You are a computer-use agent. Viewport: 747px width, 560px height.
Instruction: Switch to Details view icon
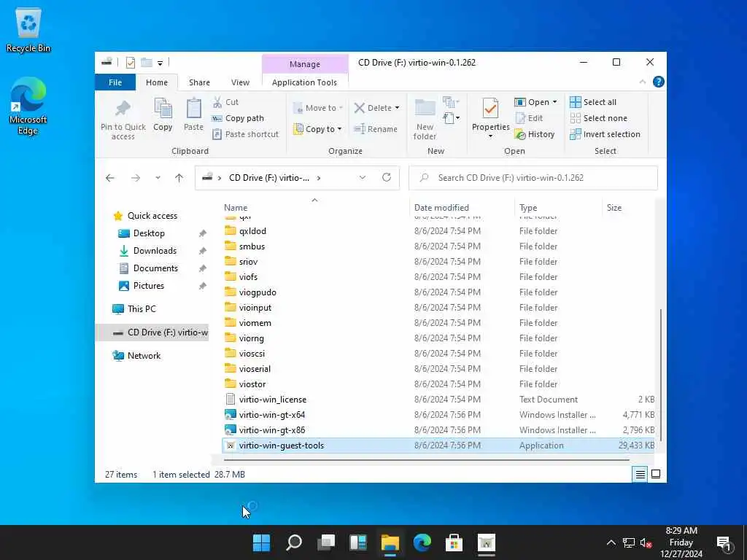coord(640,474)
